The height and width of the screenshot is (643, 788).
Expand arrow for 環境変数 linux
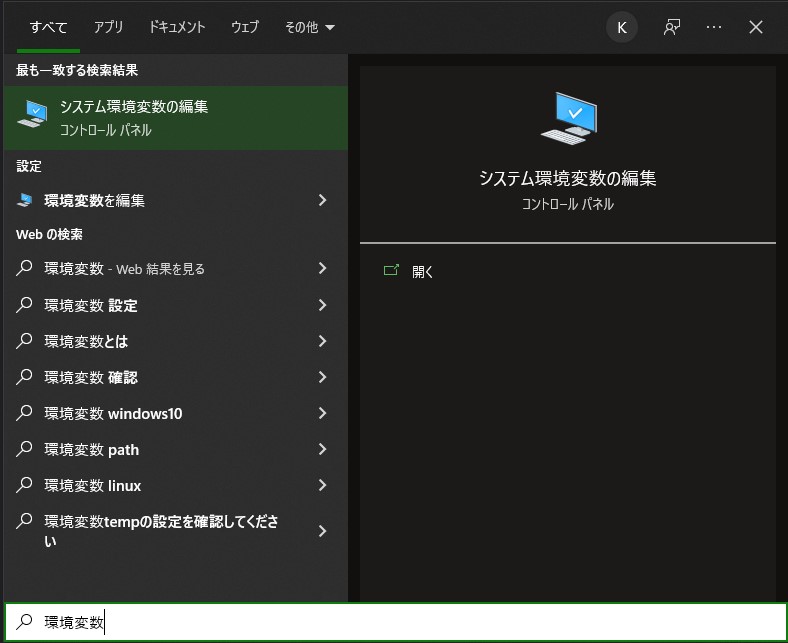(x=323, y=485)
